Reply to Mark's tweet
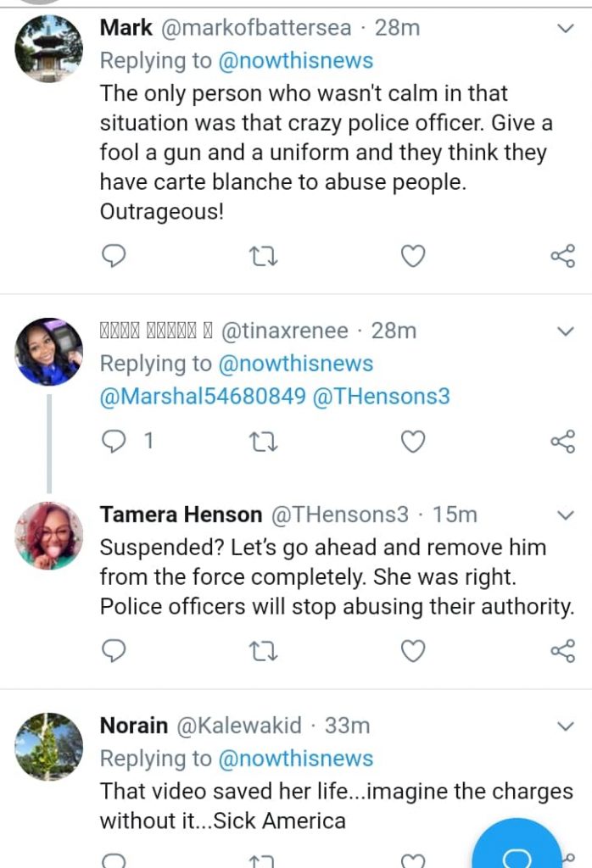The width and height of the screenshot is (592, 868). [113, 255]
